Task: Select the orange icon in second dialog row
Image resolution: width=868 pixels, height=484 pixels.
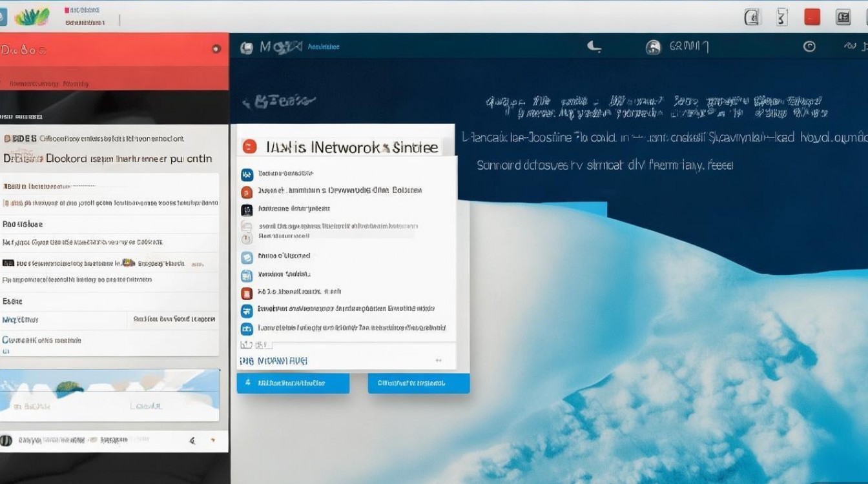Action: [x=246, y=192]
